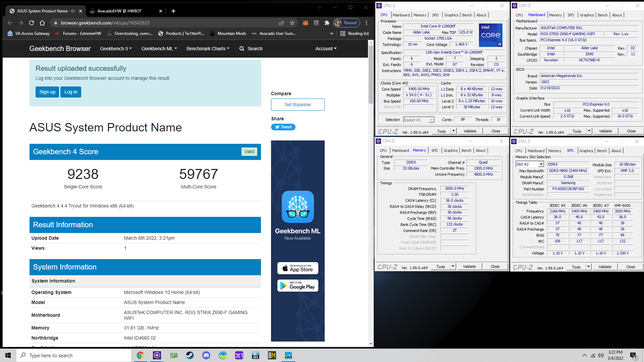Bookmark this page with the star icon
The image size is (644, 362).
pyautogui.click(x=292, y=23)
